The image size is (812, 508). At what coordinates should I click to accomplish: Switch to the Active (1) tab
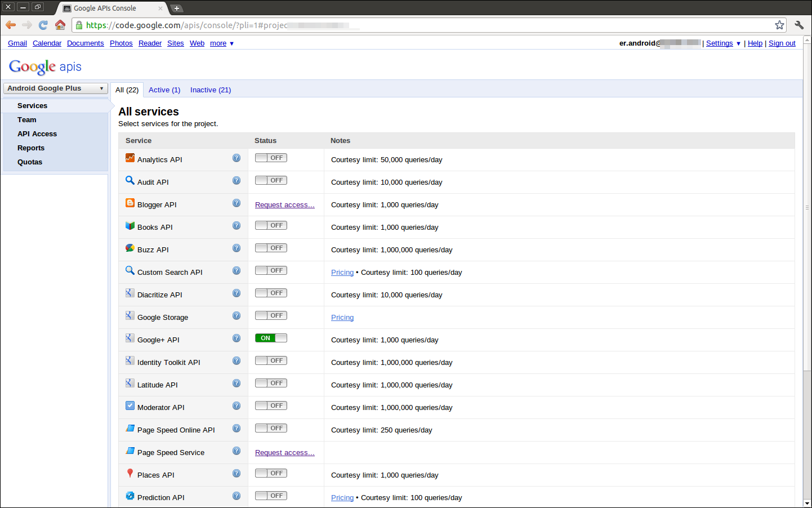click(164, 90)
